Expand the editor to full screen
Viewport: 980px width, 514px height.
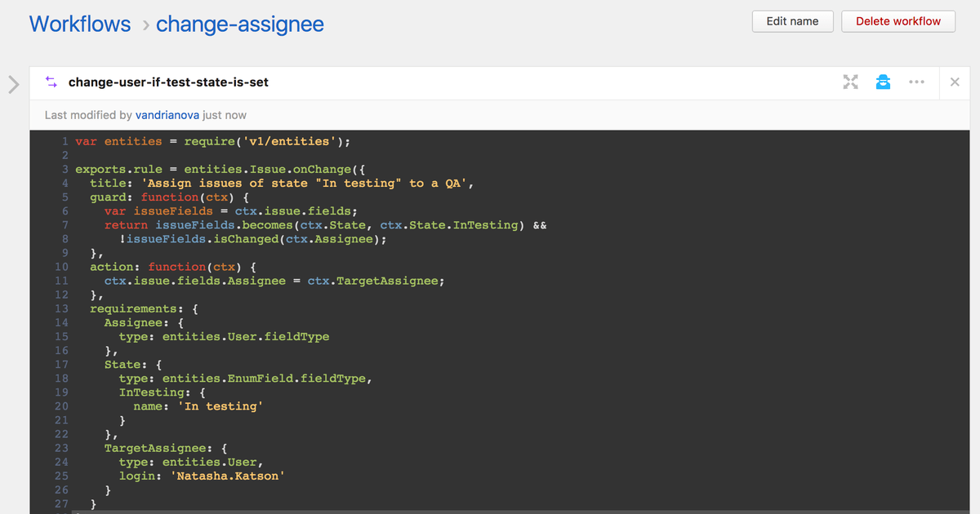(851, 82)
